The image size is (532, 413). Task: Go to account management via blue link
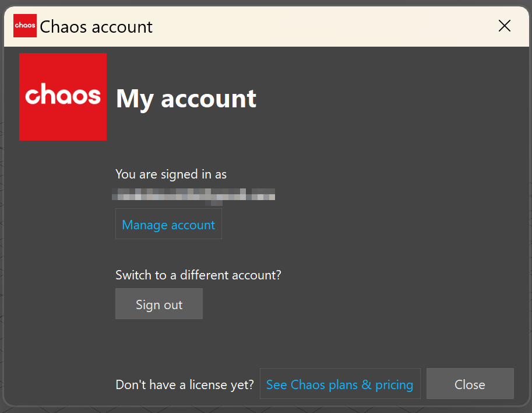pyautogui.click(x=168, y=224)
